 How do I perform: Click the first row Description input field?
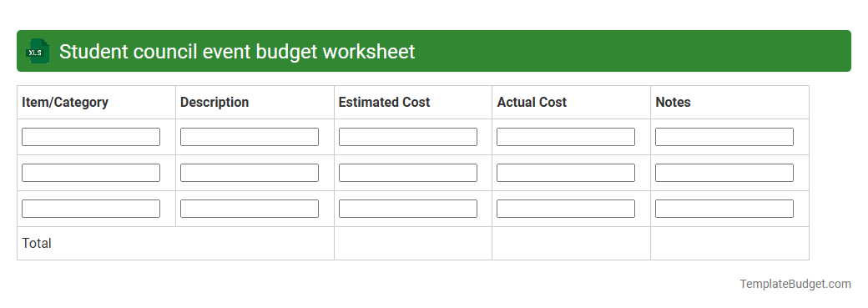point(249,137)
